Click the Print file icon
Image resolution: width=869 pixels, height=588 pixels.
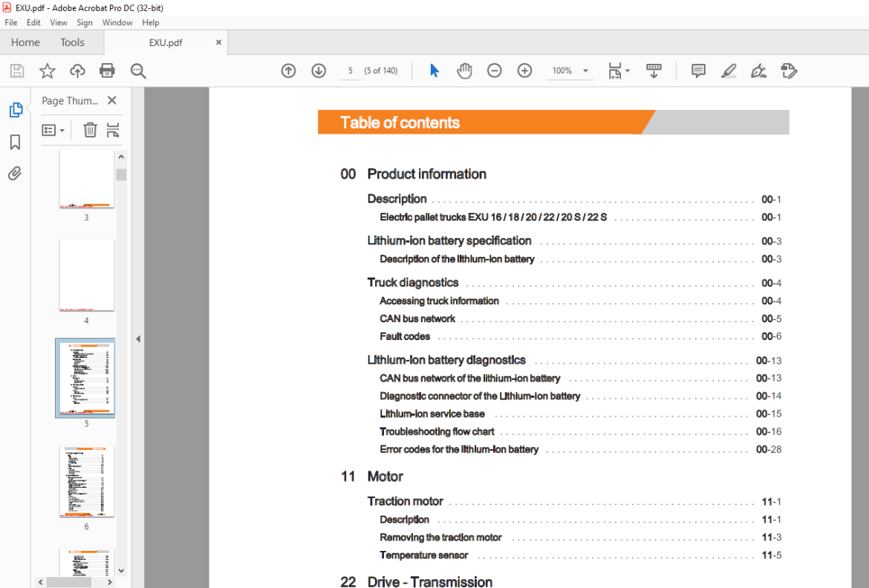(107, 71)
